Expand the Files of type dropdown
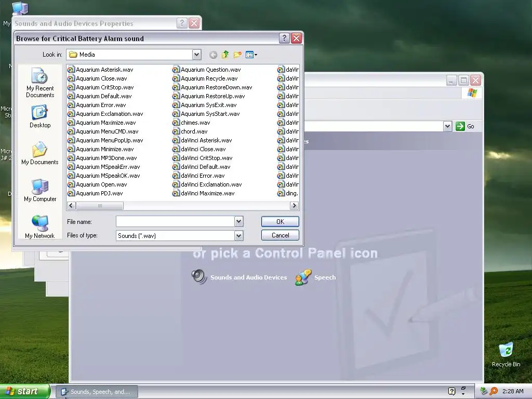 click(x=239, y=235)
